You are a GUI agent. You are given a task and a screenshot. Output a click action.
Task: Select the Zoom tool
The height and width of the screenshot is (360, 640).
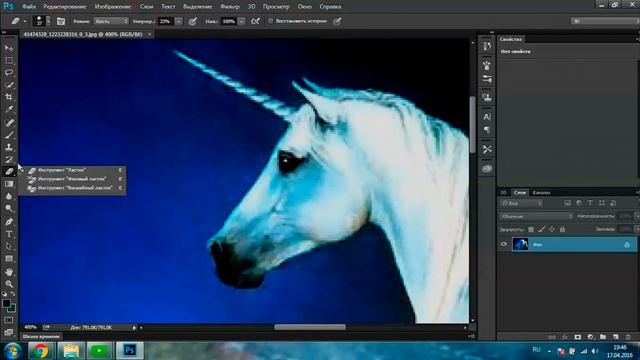click(9, 284)
